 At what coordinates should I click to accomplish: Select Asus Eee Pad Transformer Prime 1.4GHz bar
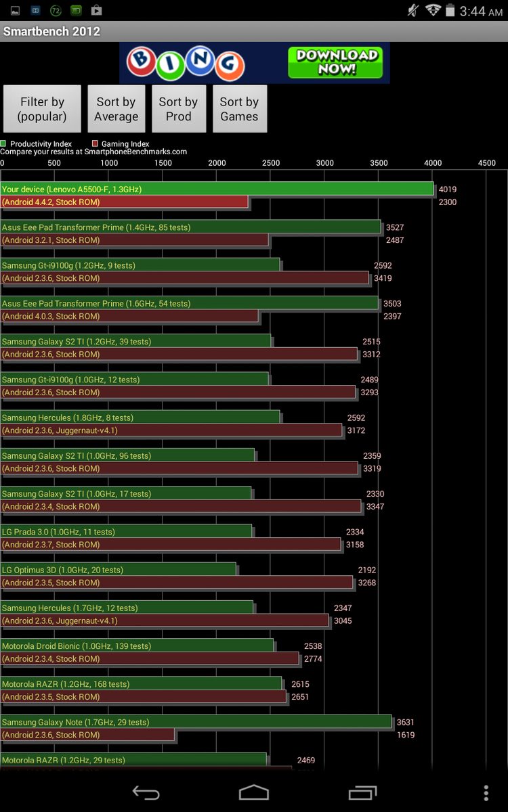190,227
